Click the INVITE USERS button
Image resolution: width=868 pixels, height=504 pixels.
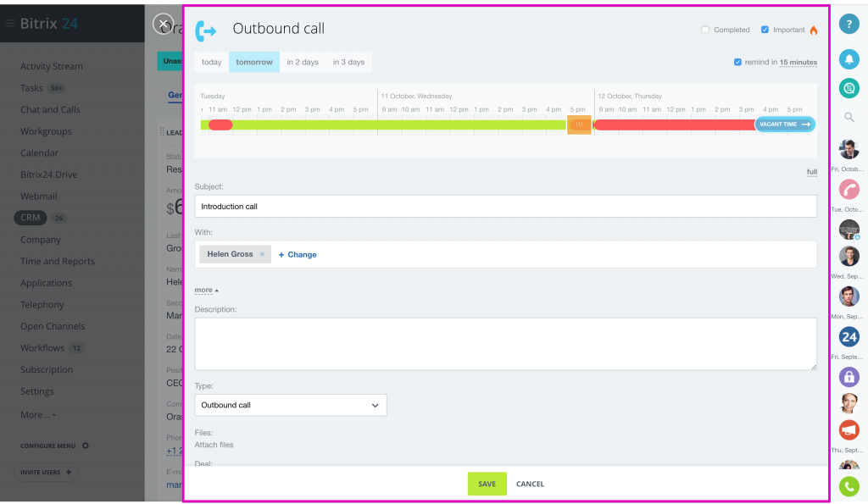click(46, 472)
